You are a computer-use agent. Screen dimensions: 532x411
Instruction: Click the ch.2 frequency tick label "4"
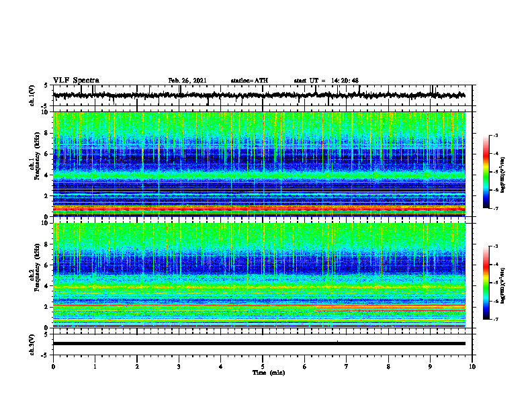coord(46,286)
